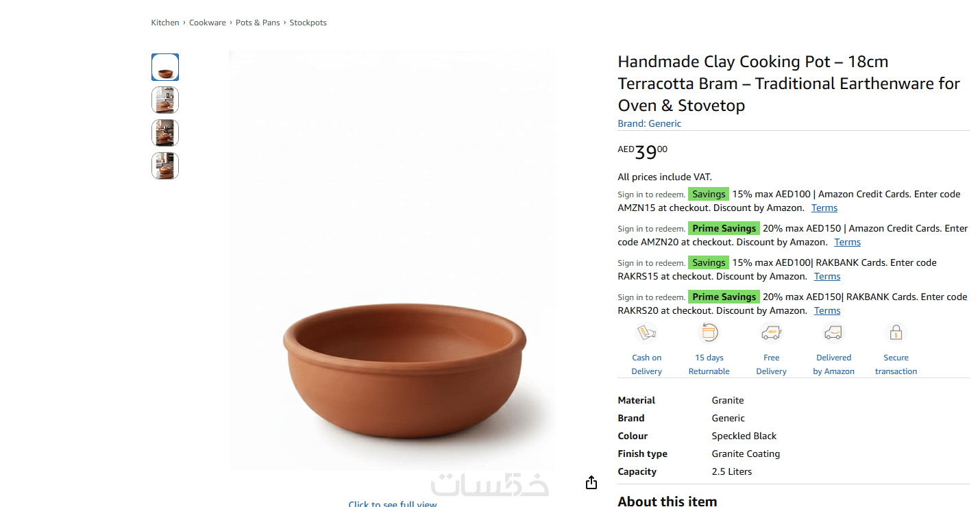Select the second product thumbnail
The width and height of the screenshot is (980, 507).
pos(165,100)
